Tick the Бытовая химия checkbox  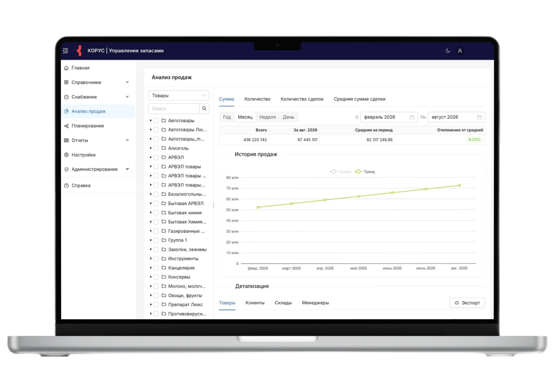click(x=156, y=213)
